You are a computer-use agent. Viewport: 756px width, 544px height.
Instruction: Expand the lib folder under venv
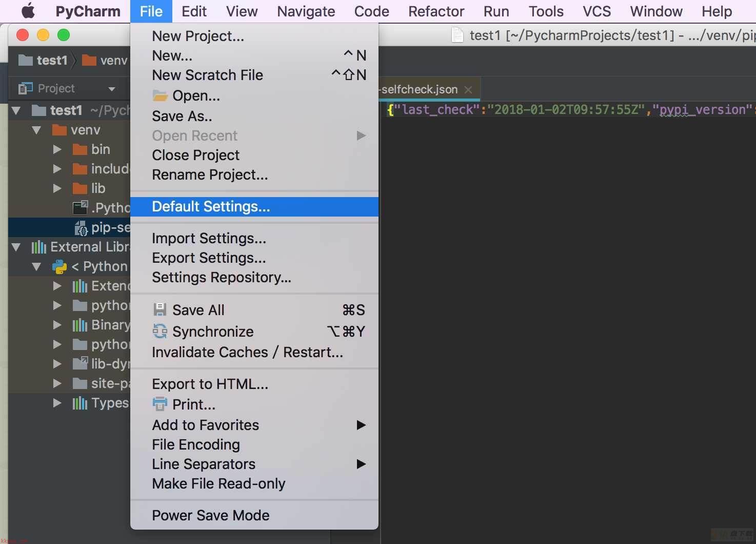57,188
